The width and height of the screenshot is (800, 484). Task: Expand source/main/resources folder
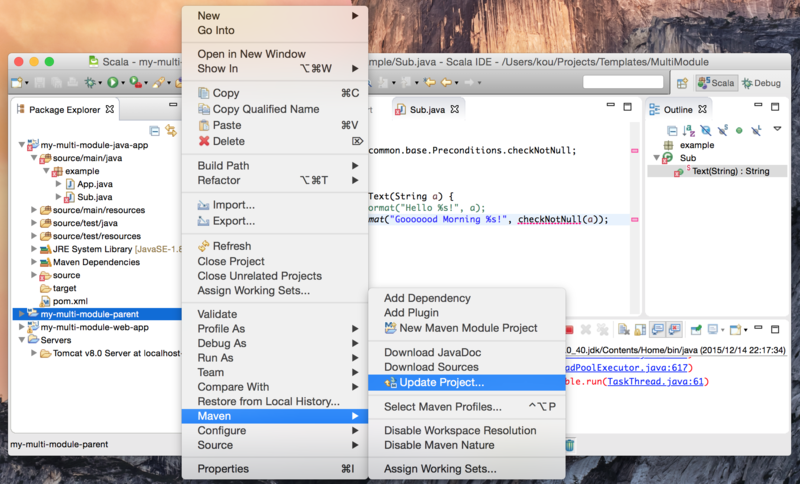coord(34,210)
